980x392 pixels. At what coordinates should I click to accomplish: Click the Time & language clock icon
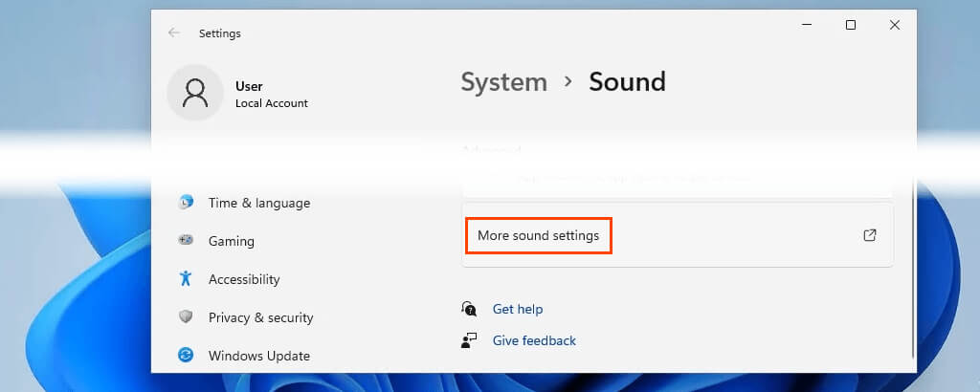pyautogui.click(x=186, y=203)
